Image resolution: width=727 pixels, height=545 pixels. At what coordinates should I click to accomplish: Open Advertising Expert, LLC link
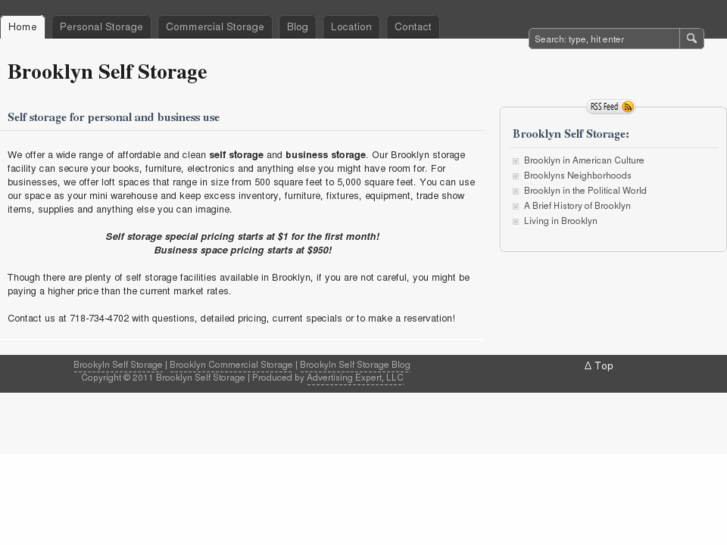355,378
